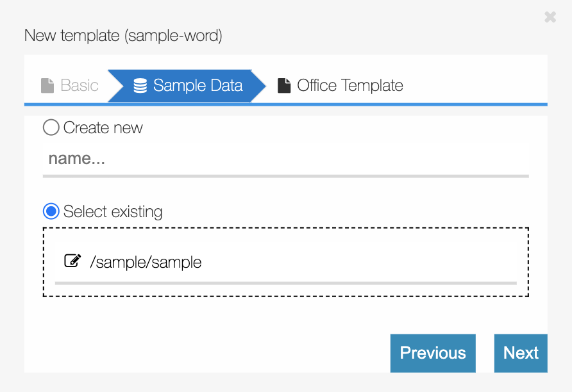Click the Previous button
Image resolution: width=572 pixels, height=392 pixels.
tap(433, 353)
